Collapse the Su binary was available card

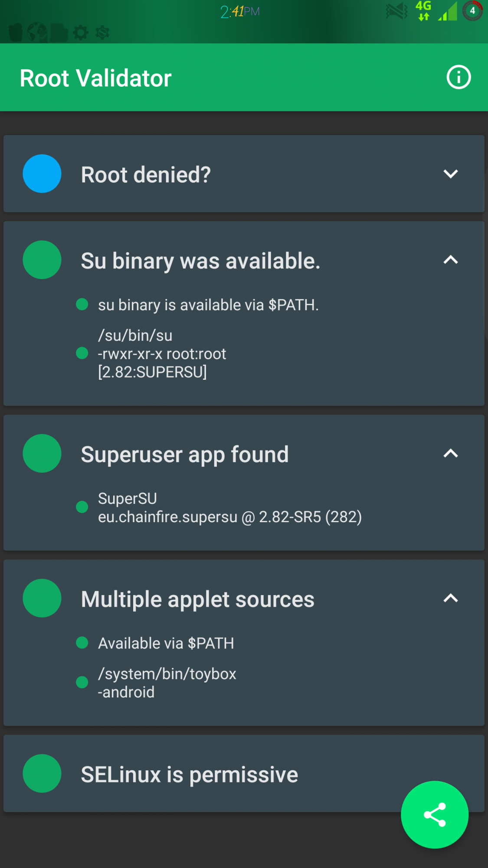451,260
